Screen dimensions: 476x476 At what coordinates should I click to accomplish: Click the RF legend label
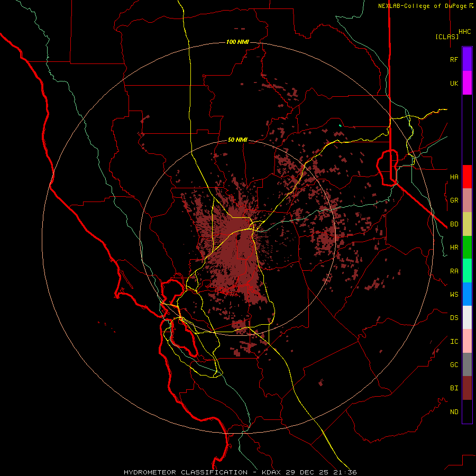454,59
